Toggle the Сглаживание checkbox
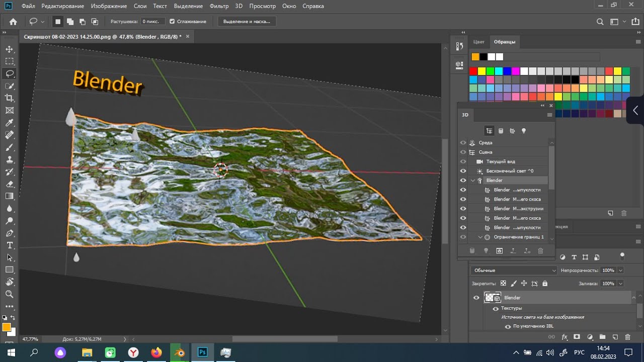Viewport: 644px width, 362px height. (172, 22)
